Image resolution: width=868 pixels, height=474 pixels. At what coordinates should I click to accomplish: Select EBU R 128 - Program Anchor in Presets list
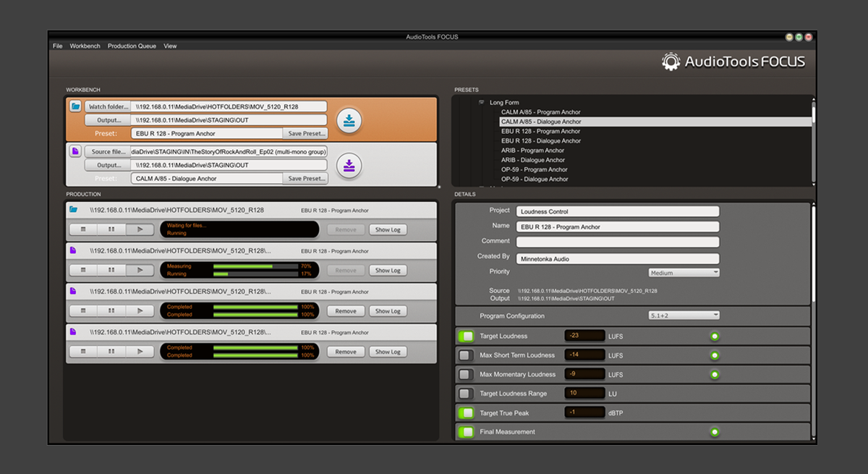540,131
